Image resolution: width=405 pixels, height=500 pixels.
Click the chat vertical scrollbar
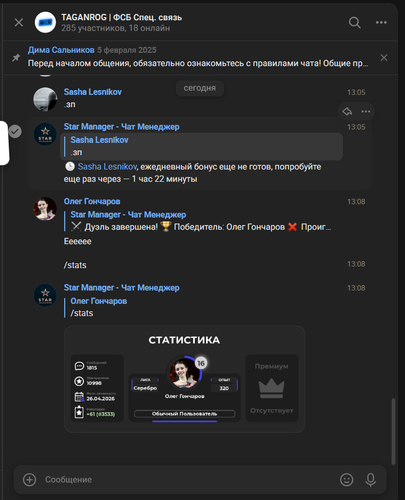(x=393, y=431)
